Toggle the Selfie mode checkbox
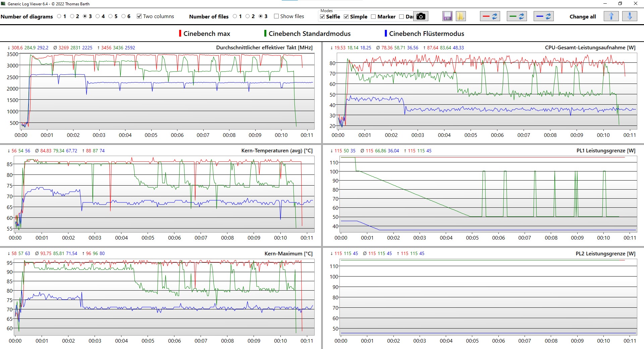This screenshot has height=349, width=644. [322, 16]
